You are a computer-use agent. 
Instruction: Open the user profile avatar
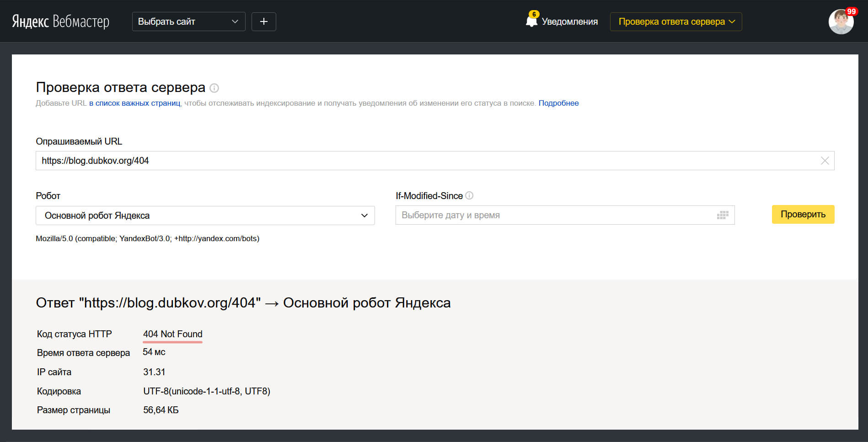[x=841, y=22]
